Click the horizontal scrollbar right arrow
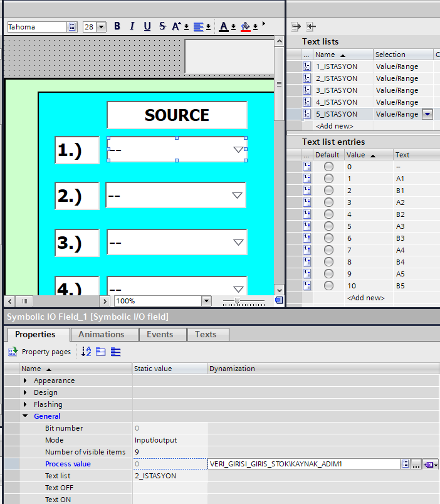This screenshot has height=504, width=440. pyautogui.click(x=105, y=301)
